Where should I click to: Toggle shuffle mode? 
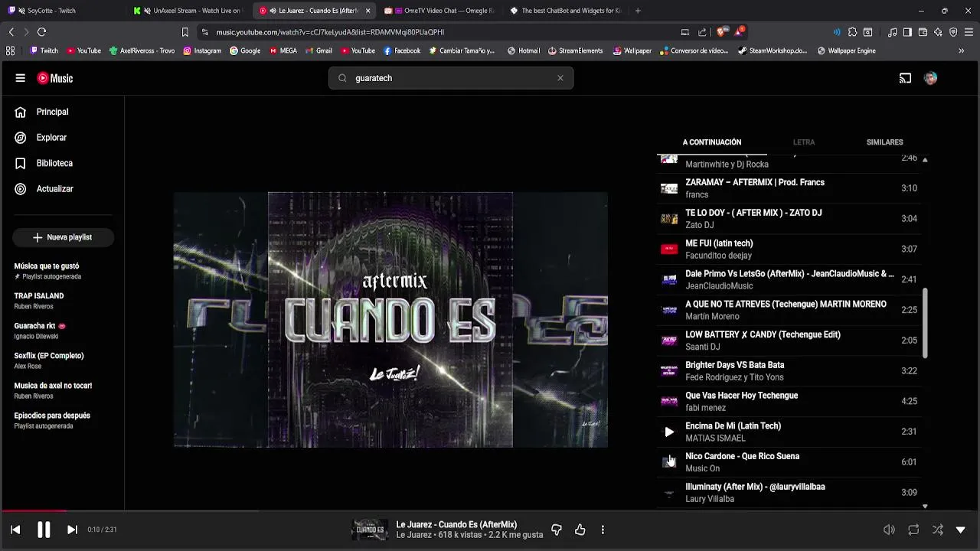pyautogui.click(x=937, y=530)
